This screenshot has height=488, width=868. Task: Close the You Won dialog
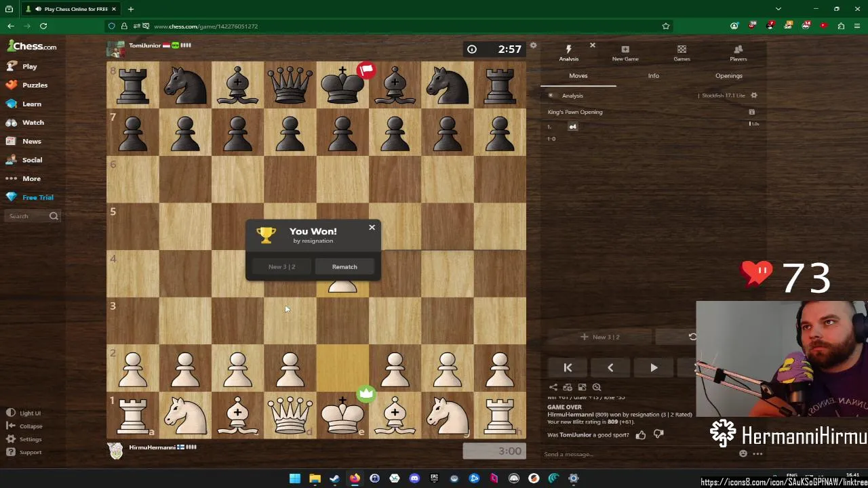372,228
